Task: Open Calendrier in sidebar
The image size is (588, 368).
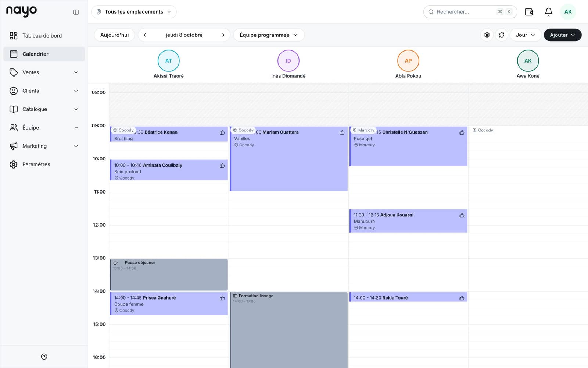Action: tap(44, 54)
